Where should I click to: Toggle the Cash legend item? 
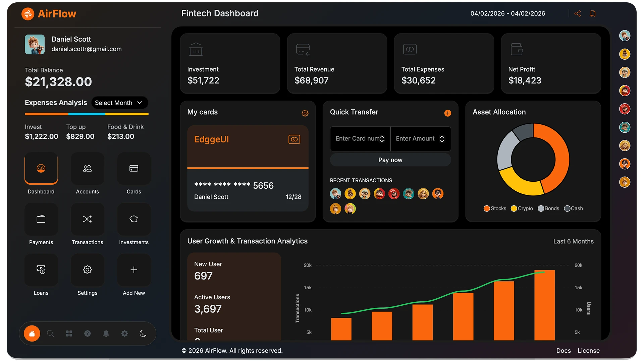click(x=574, y=208)
